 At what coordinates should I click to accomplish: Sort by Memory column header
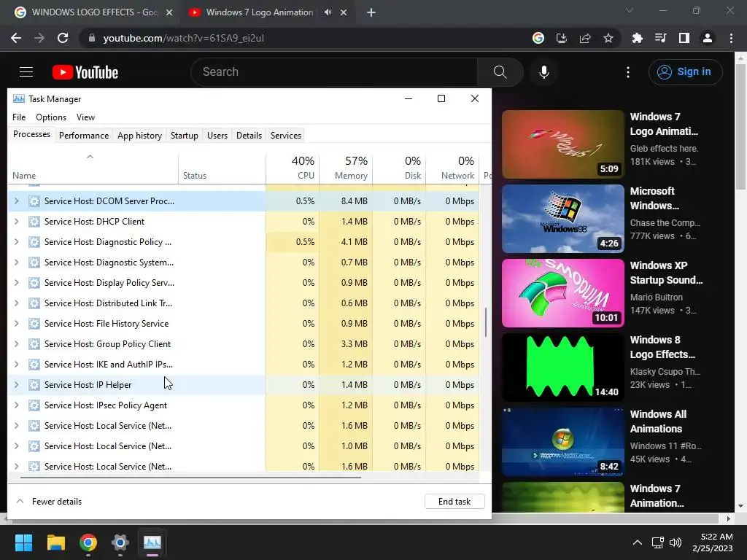347,168
